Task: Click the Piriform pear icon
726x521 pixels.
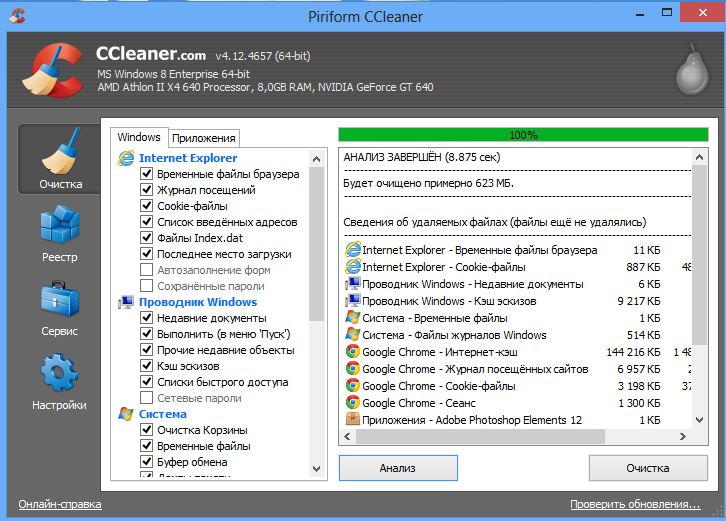Action: (x=692, y=69)
